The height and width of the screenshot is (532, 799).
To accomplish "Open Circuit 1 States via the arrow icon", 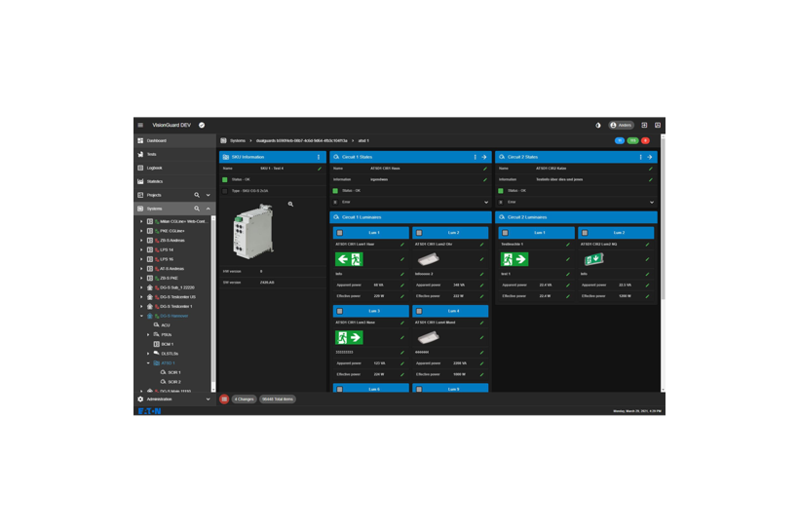I will pyautogui.click(x=484, y=157).
